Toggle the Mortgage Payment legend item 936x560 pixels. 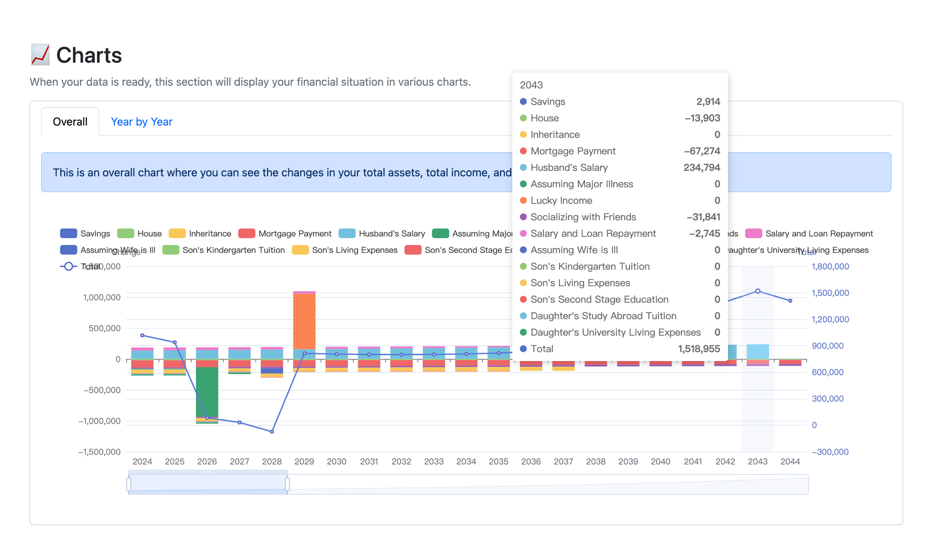247,234
